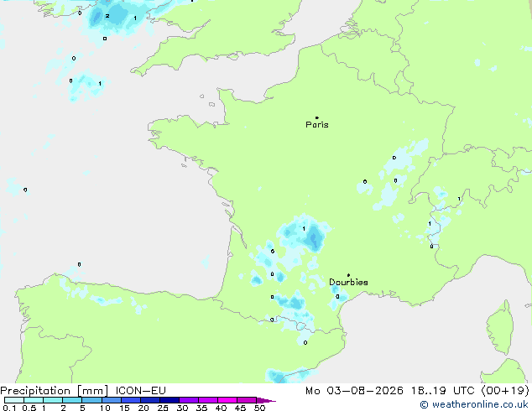
Task: Click the '0.1' legend scale value
Action: point(9,408)
